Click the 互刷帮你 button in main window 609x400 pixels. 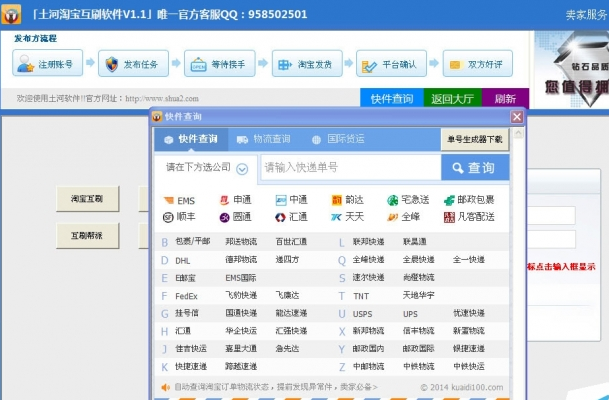point(87,236)
